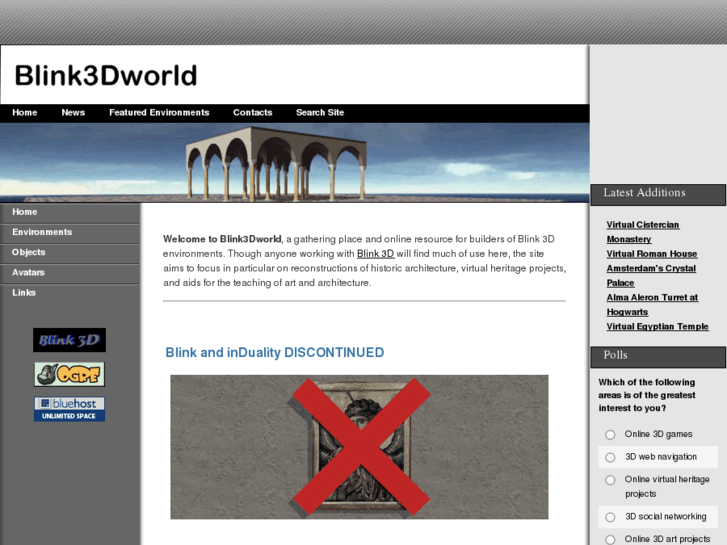Image resolution: width=727 pixels, height=545 pixels.
Task: Open the Blink and inDuality DISCONTINUED headline
Action: pyautogui.click(x=274, y=353)
